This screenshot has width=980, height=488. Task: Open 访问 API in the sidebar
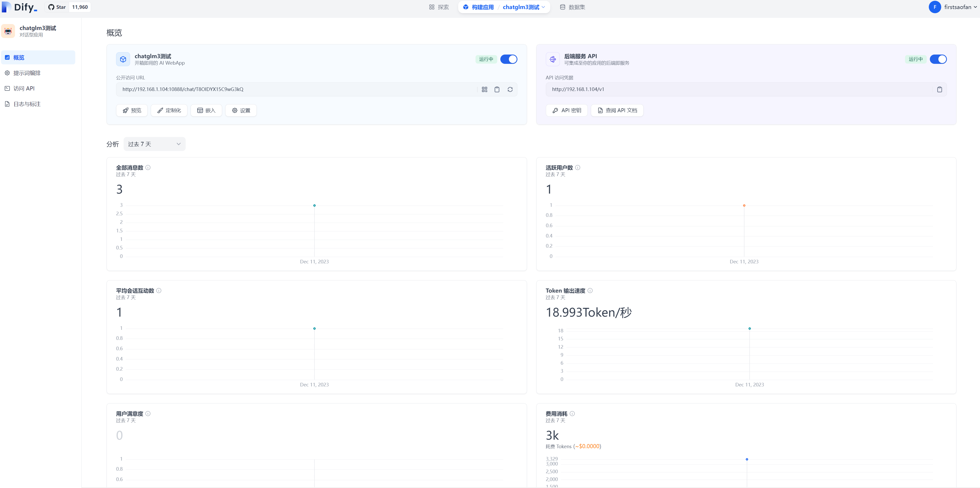point(38,88)
